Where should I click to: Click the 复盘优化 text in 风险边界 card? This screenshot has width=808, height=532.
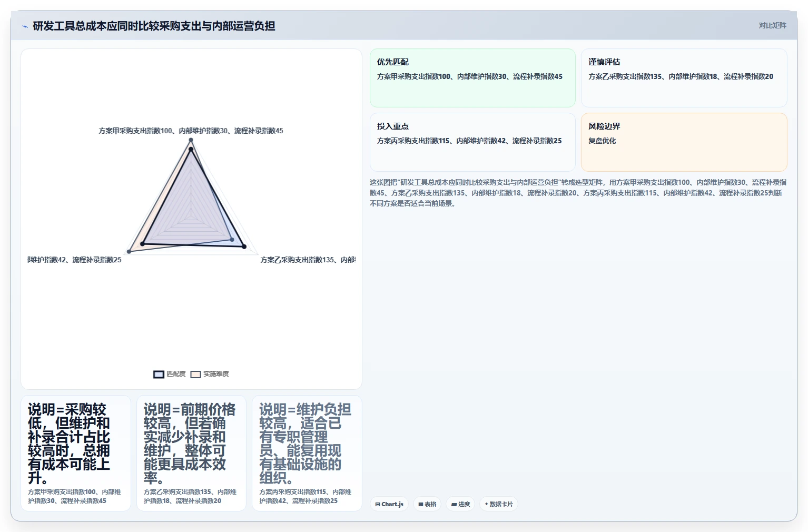click(x=602, y=141)
